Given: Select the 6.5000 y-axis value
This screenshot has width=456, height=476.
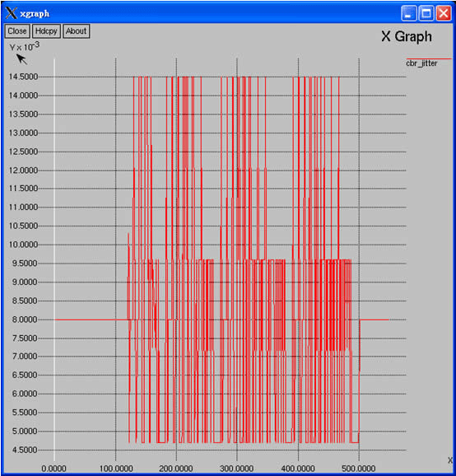Looking at the screenshot, I should coord(25,375).
